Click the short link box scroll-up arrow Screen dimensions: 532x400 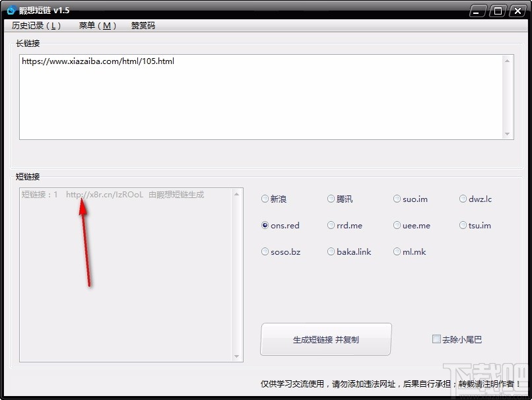tap(237, 194)
